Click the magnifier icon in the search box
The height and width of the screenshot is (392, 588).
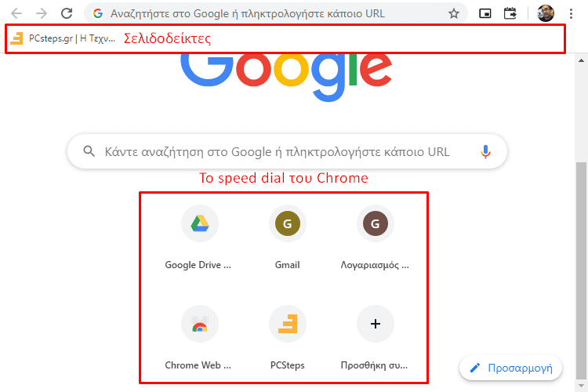pyautogui.click(x=89, y=151)
